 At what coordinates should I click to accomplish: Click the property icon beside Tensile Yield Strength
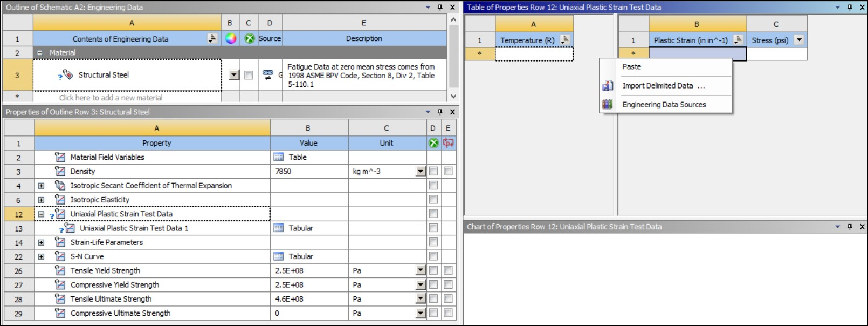tap(60, 270)
